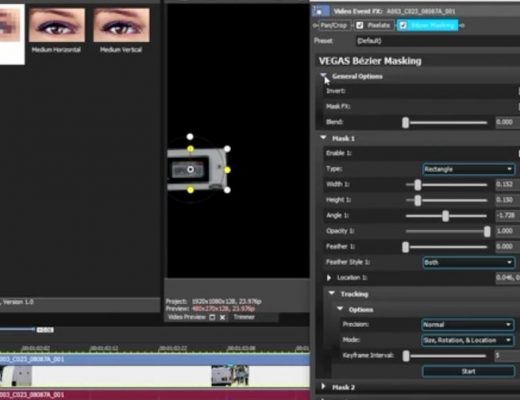Open the Precision dropdown set to Normal
Screen dimensions: 520x400
pos(468,325)
